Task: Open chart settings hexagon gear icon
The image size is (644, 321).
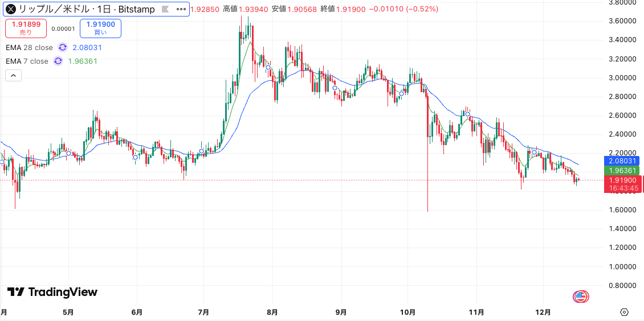Action: click(x=624, y=312)
